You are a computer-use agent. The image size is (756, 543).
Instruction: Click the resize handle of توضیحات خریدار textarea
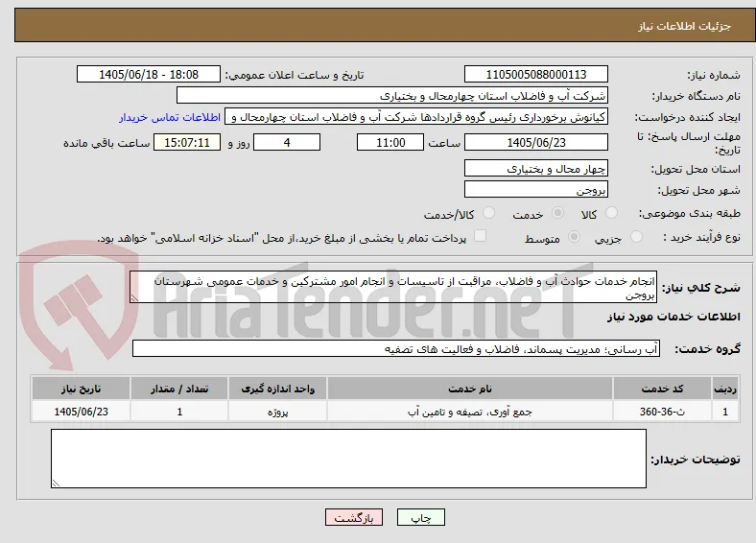pos(56,484)
